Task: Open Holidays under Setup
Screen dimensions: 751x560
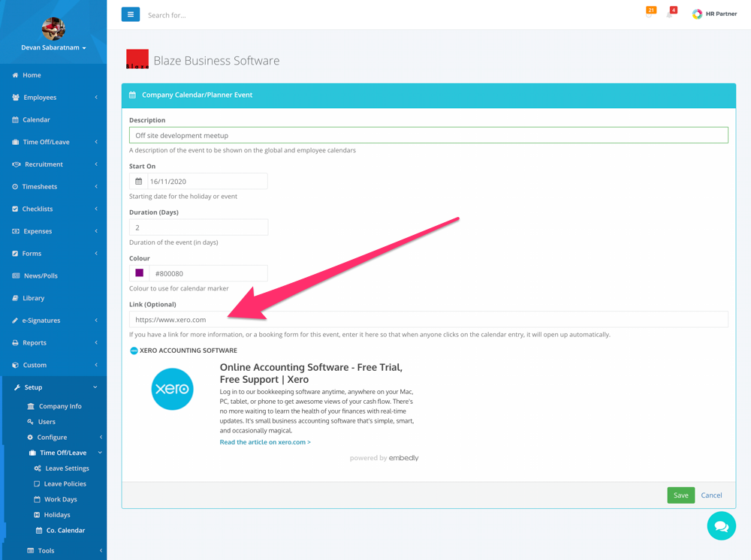Action: coord(57,515)
